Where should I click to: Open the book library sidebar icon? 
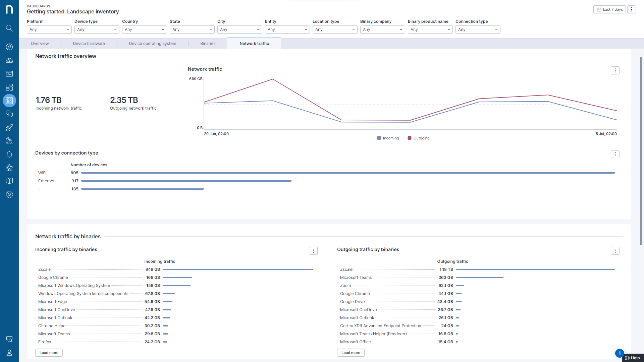pos(9,181)
